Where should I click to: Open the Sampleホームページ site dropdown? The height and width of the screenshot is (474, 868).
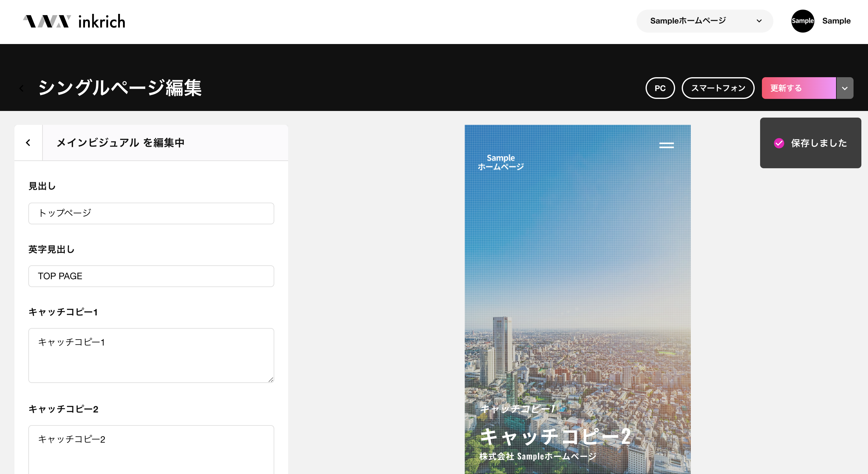(x=705, y=21)
